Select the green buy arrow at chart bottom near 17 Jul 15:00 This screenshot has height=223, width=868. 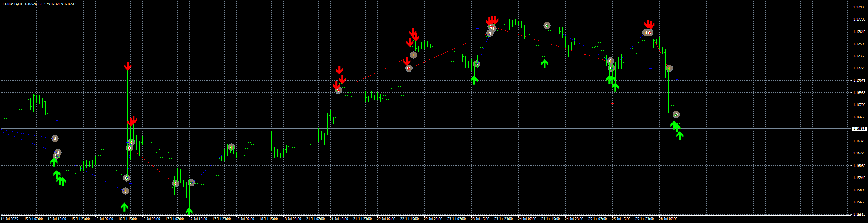click(189, 212)
